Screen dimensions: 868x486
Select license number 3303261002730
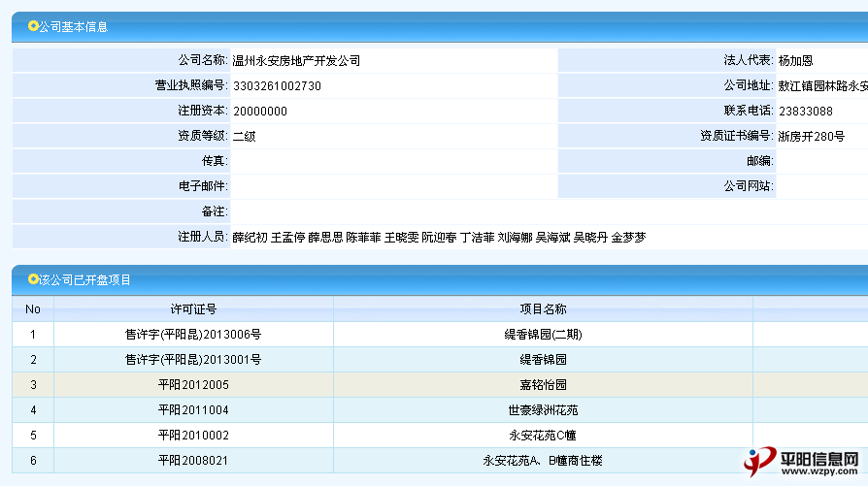point(277,86)
